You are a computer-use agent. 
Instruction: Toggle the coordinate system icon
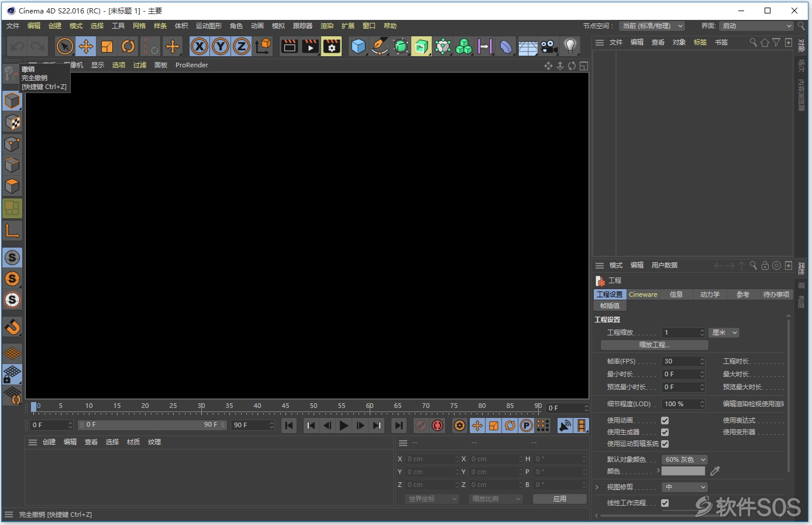(x=263, y=46)
